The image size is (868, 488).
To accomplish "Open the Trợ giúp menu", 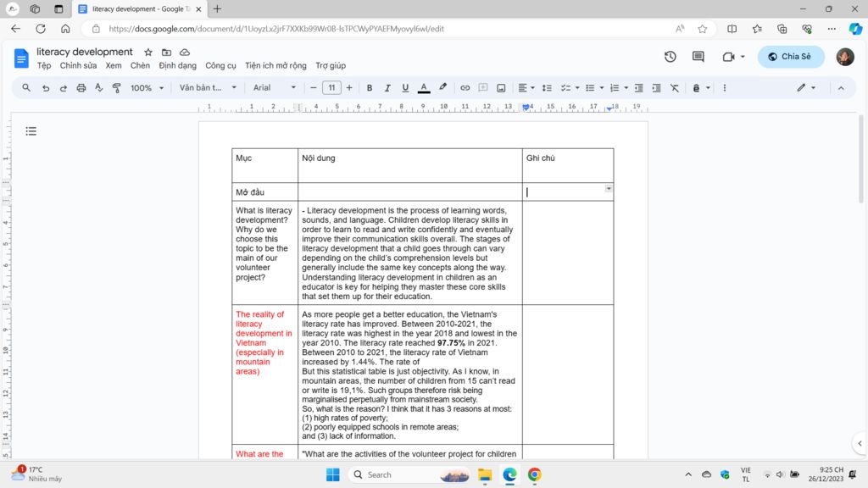I will click(x=331, y=65).
